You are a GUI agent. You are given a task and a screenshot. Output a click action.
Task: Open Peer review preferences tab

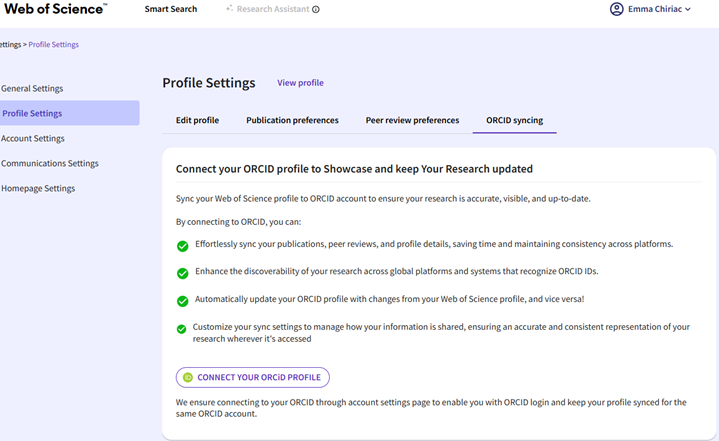tap(412, 120)
